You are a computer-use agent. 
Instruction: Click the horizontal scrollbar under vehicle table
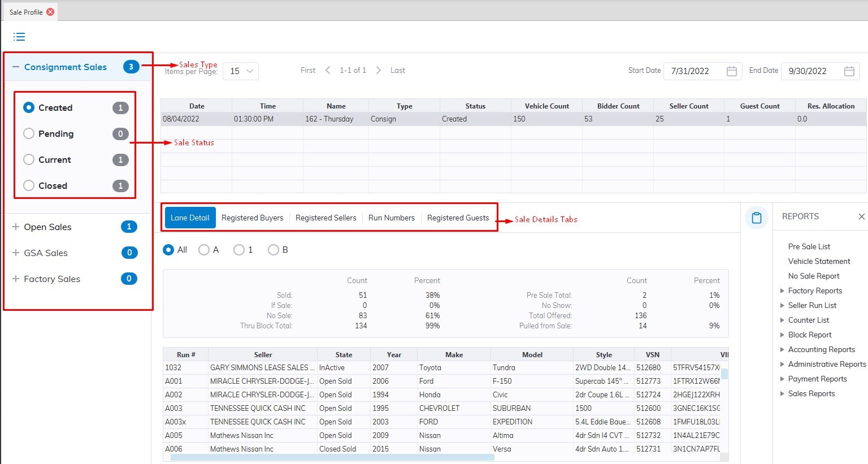point(332,457)
